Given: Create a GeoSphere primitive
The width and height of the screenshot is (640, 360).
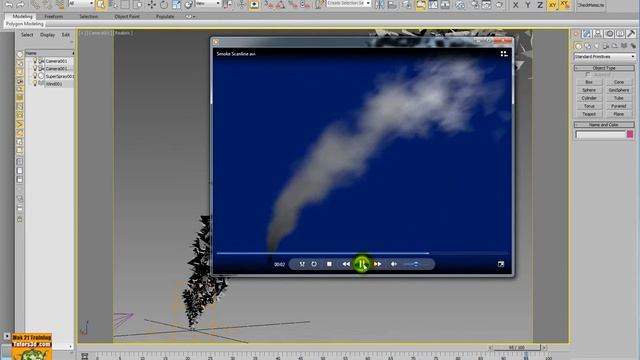Looking at the screenshot, I should point(619,90).
